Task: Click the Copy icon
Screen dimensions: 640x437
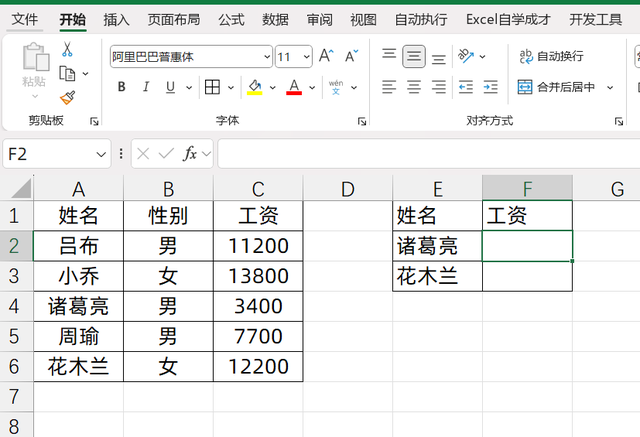Action: [x=67, y=73]
